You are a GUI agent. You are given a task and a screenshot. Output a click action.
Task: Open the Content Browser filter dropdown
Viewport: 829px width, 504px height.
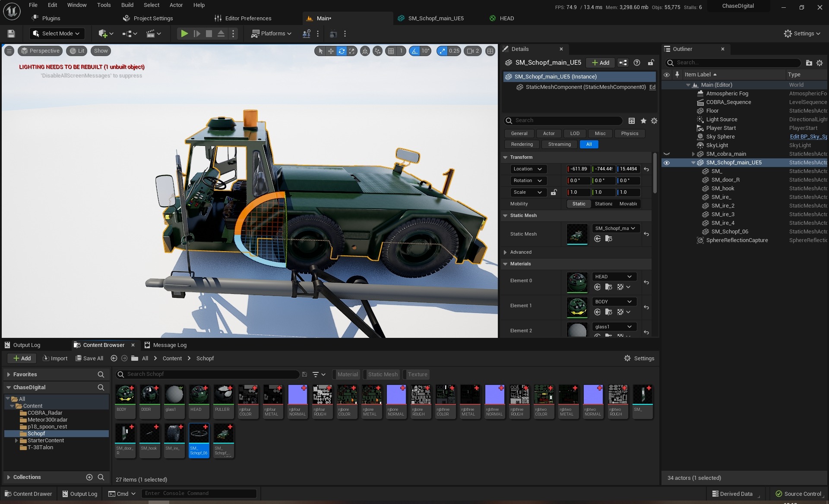point(319,375)
